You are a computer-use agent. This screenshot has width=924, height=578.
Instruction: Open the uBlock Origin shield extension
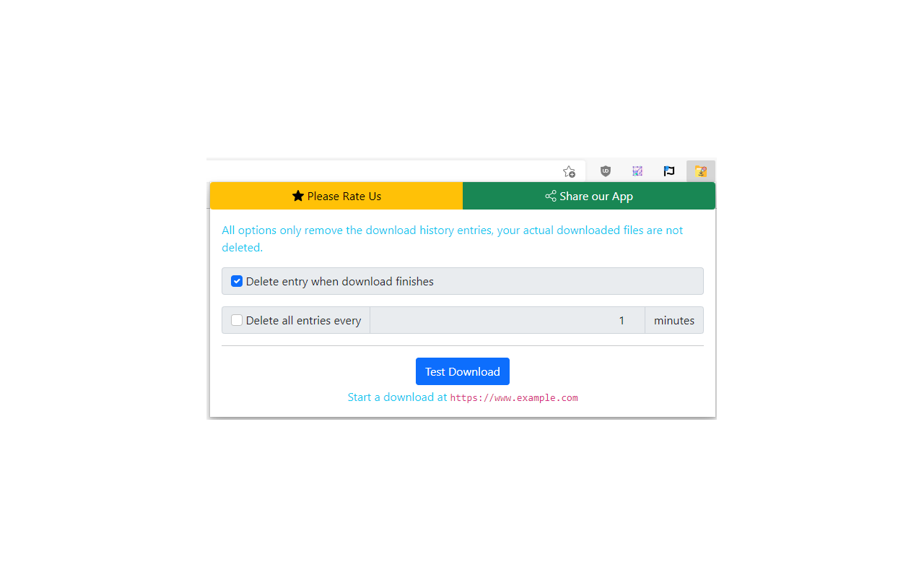(606, 171)
